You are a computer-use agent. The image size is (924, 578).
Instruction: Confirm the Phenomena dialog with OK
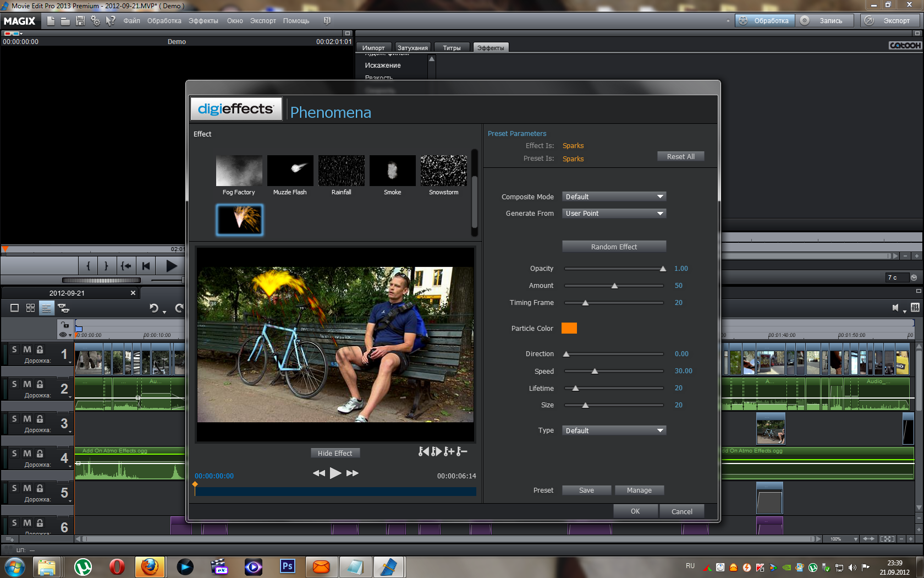coord(635,511)
